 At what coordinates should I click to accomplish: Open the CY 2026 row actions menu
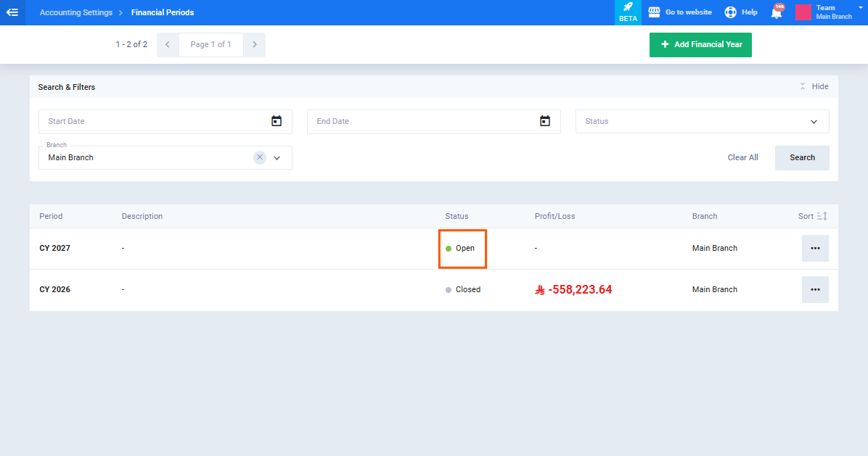point(815,290)
